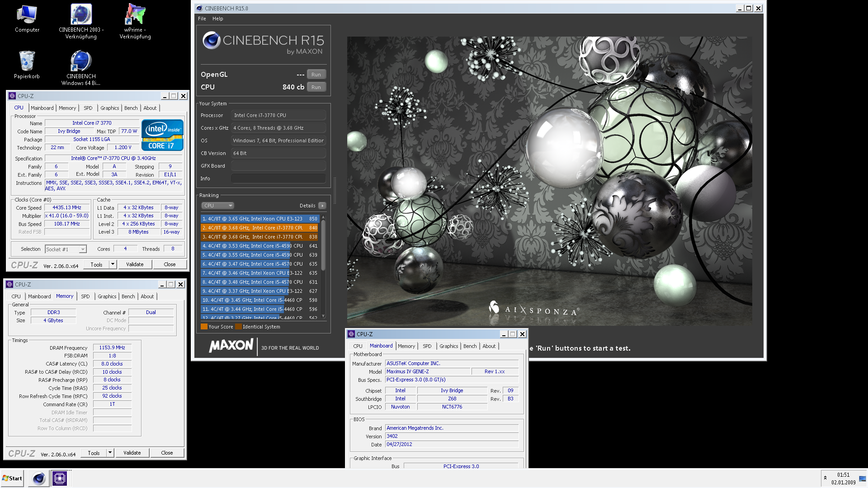868x488 pixels.
Task: Open the CINEBENCH 2003 shortcut icon
Action: pos(81,21)
